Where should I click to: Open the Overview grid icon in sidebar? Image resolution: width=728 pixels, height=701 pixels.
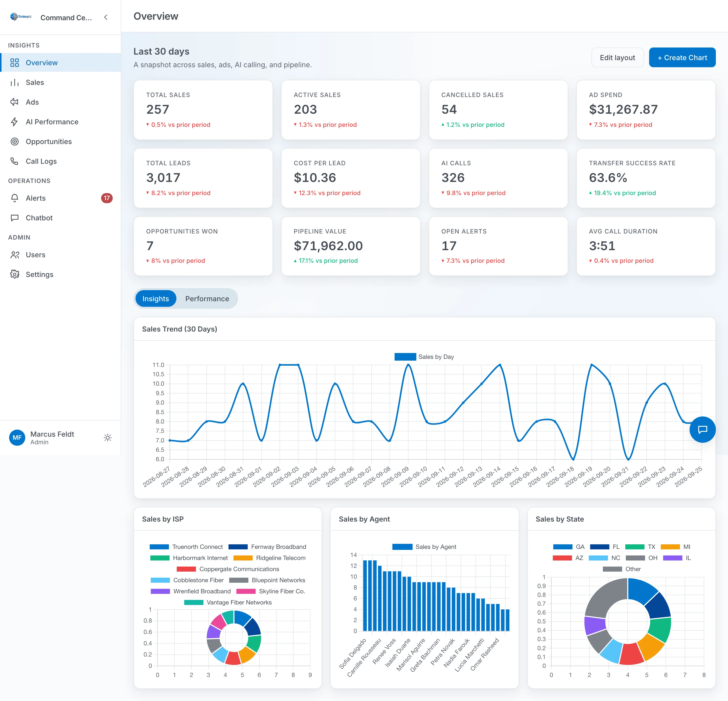(x=14, y=63)
